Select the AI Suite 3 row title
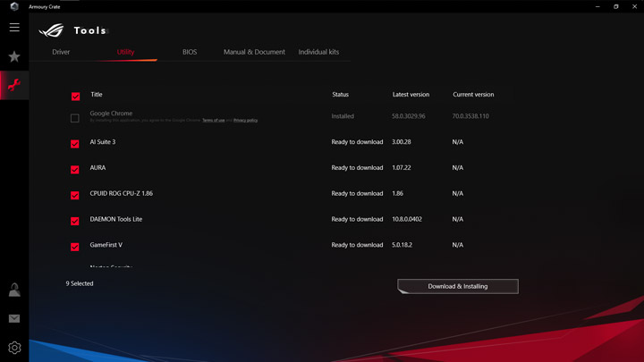Viewport: 644px width, 362px height. [x=103, y=142]
